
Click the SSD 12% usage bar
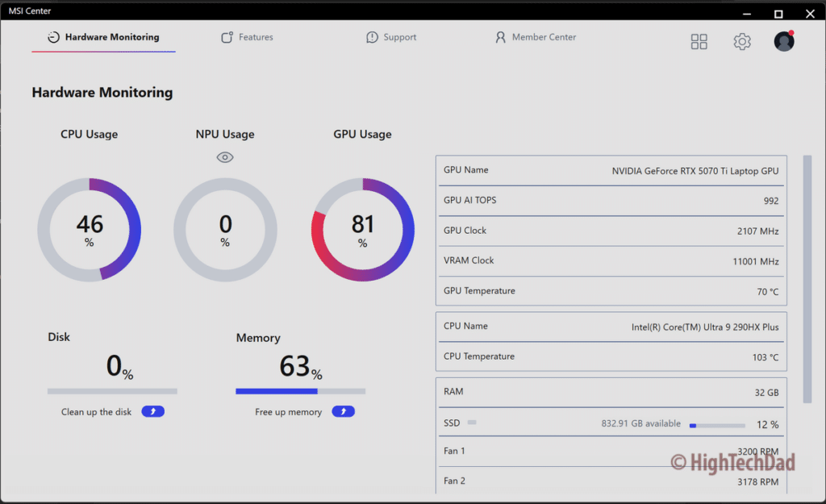[717, 426]
